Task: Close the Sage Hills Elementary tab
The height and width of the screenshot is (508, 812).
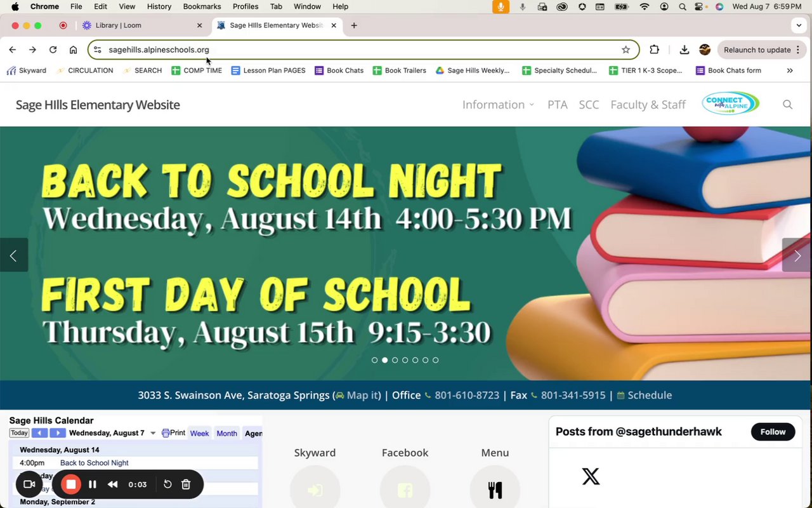Action: [334, 25]
